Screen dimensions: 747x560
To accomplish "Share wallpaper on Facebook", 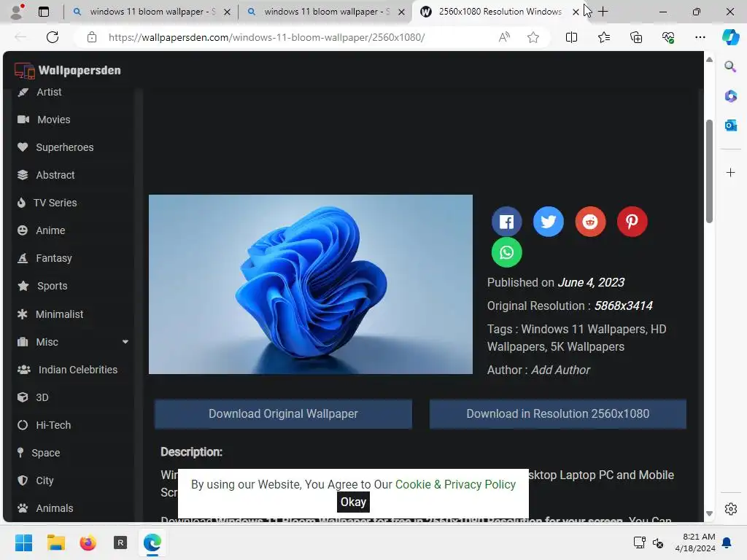I will [506, 222].
